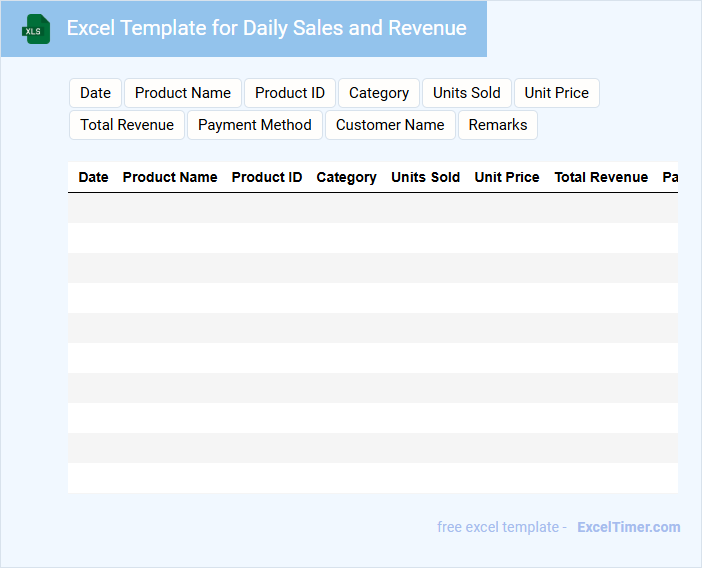This screenshot has height=568, width=702.
Task: Click the Total Revenue column header
Action: point(601,177)
